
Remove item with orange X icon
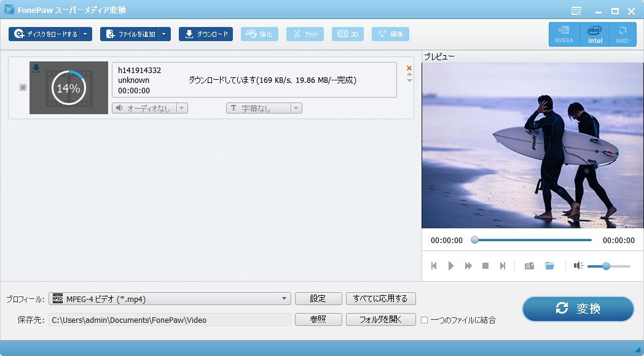pyautogui.click(x=409, y=68)
